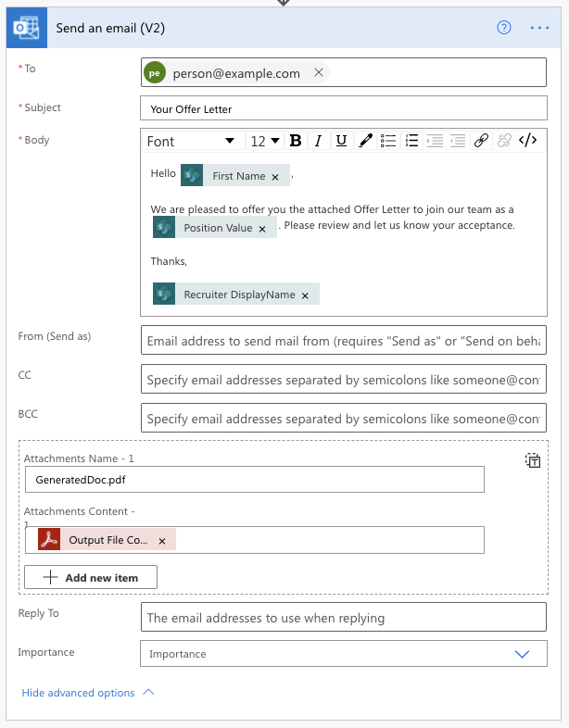
Task: Insert a numbered list
Action: point(412,141)
